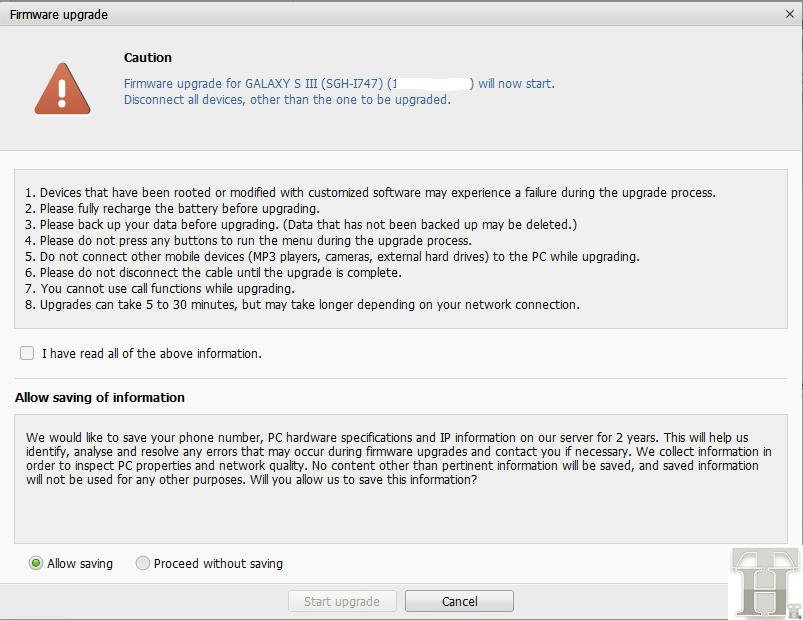Click the 'Allow saving of information' heading
Viewport: 803px width, 620px height.
tap(100, 397)
